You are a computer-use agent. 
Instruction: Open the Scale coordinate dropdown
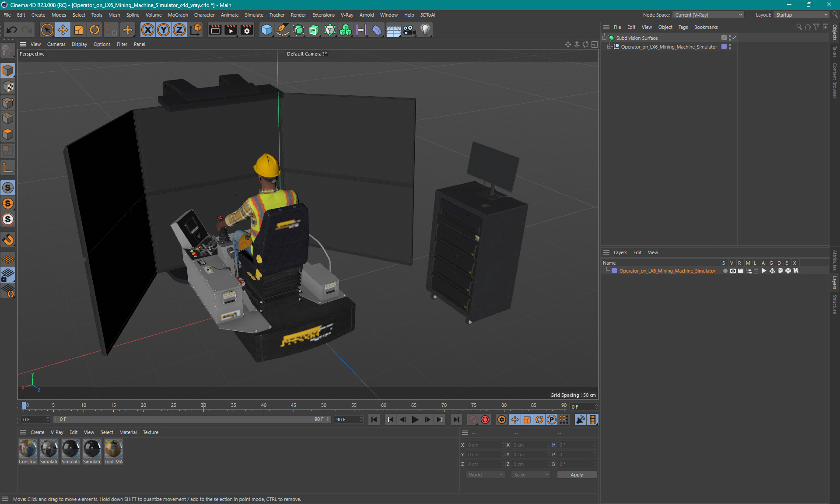531,475
